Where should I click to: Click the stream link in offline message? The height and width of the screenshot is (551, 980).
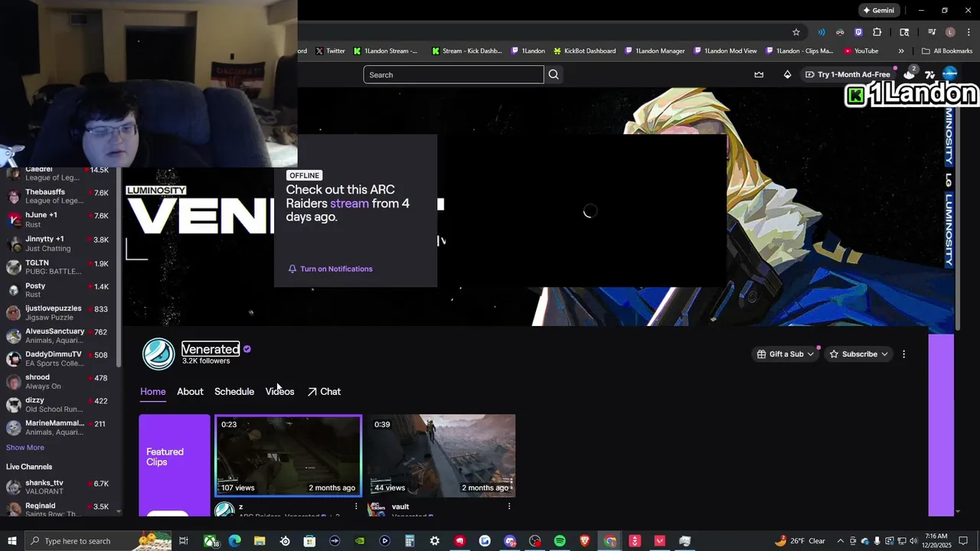(349, 204)
